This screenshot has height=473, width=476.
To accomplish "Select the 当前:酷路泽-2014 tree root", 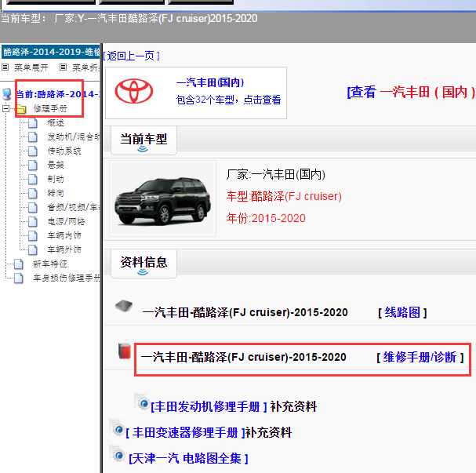I will 58,94.
